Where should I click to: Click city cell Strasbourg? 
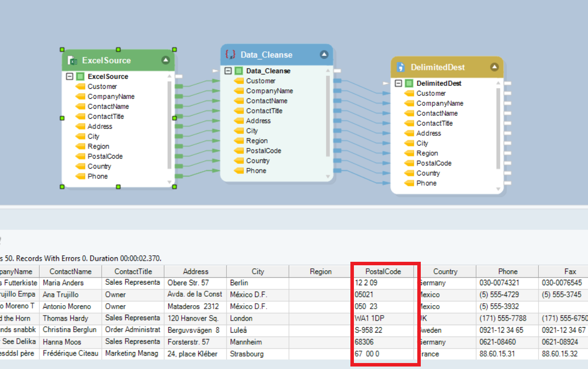258,354
